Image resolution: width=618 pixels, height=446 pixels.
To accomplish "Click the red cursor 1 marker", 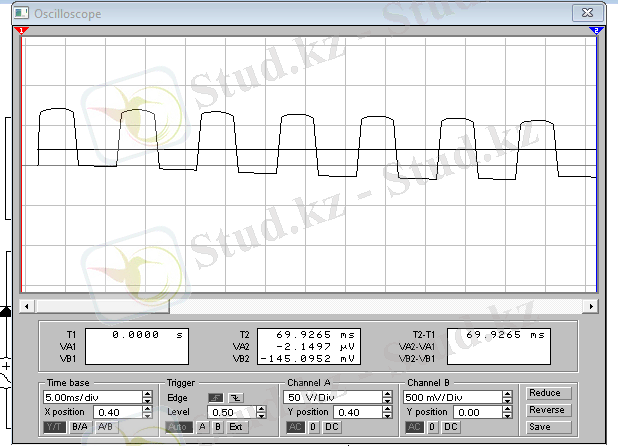I will click(x=21, y=30).
